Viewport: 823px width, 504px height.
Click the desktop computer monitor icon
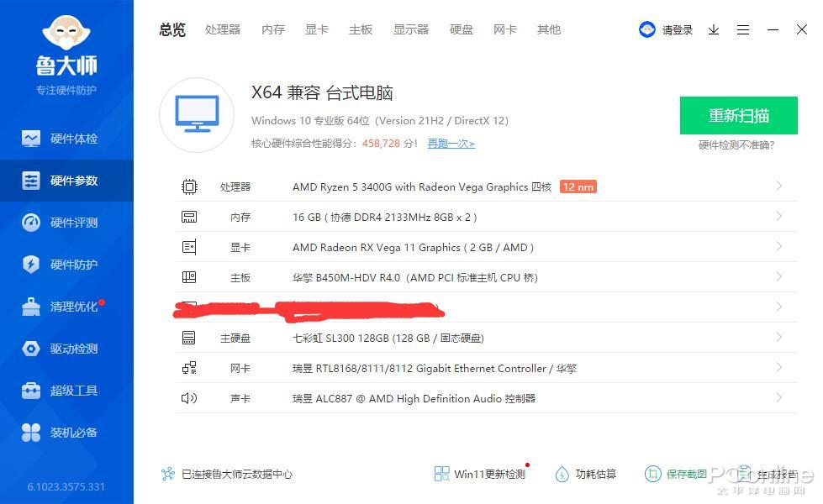[197, 115]
